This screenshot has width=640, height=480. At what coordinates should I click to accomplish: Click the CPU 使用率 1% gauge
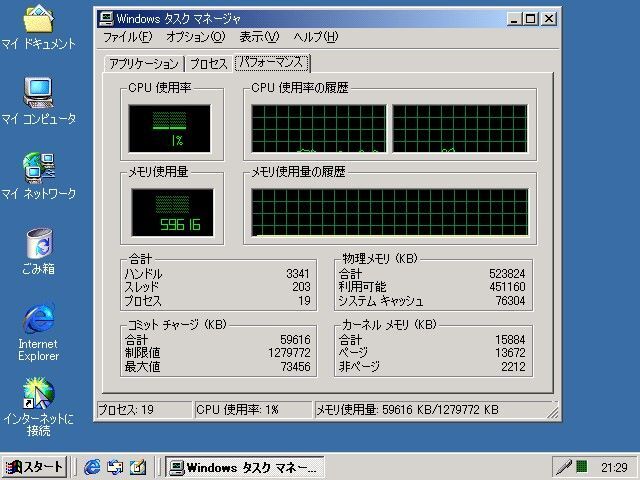pyautogui.click(x=170, y=129)
